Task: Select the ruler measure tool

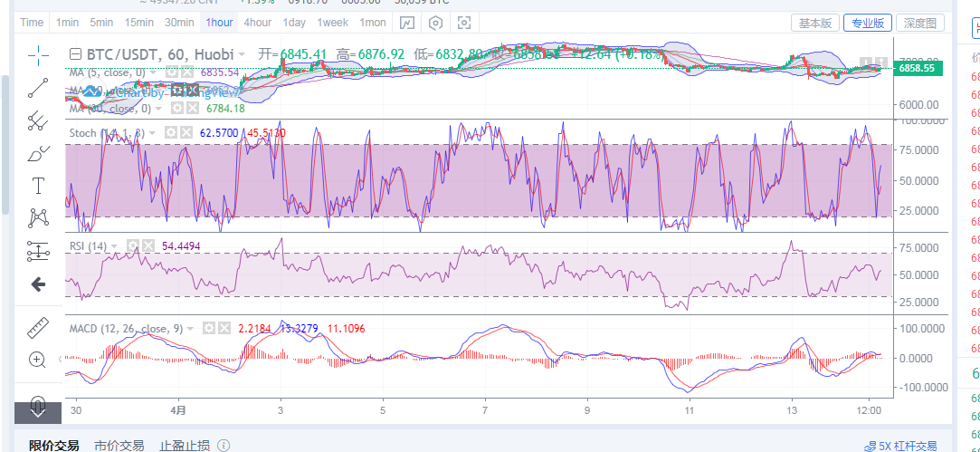Action: [x=38, y=327]
